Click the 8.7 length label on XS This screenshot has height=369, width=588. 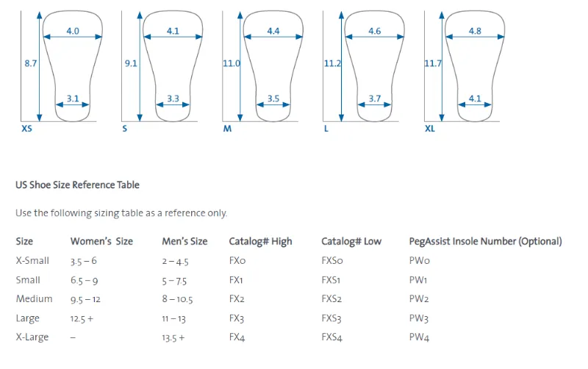tap(30, 64)
